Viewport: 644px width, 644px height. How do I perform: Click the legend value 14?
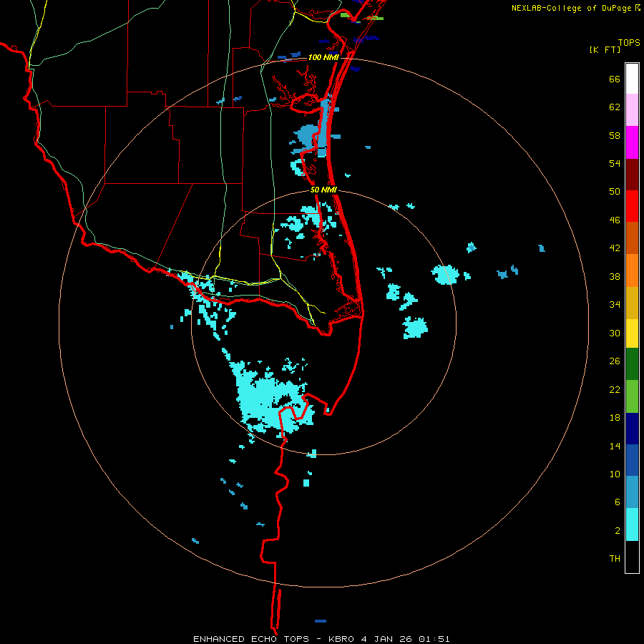coord(615,446)
